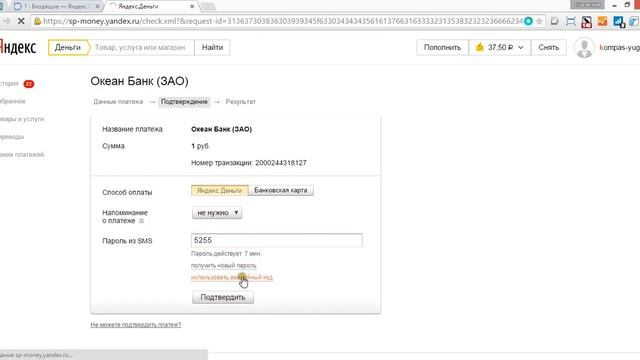This screenshot has width=640, height=360.
Task: Open the Избранное sidebar item
Action: point(13,101)
